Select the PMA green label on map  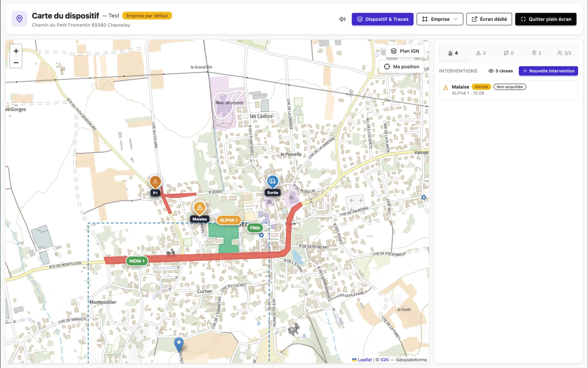click(255, 228)
